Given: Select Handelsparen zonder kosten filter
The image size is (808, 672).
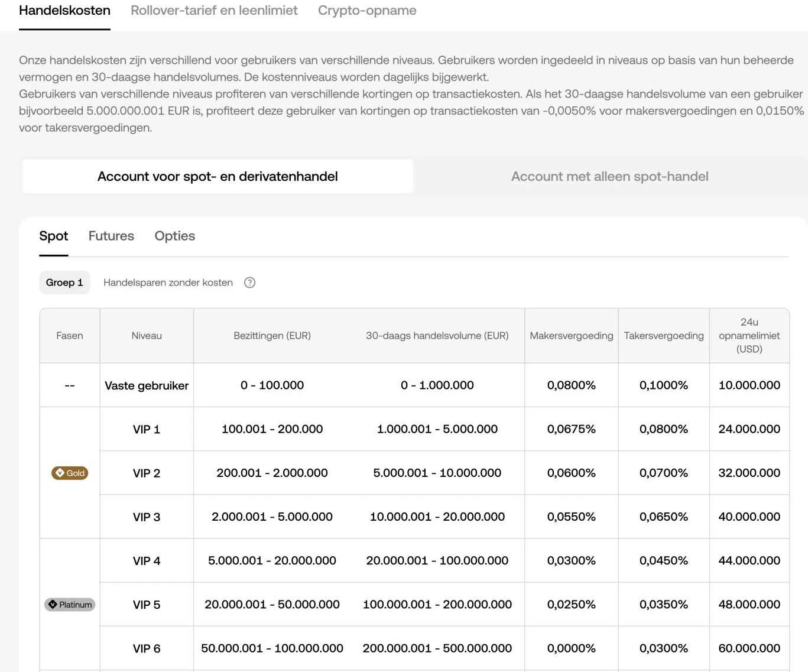Looking at the screenshot, I should pyautogui.click(x=168, y=283).
